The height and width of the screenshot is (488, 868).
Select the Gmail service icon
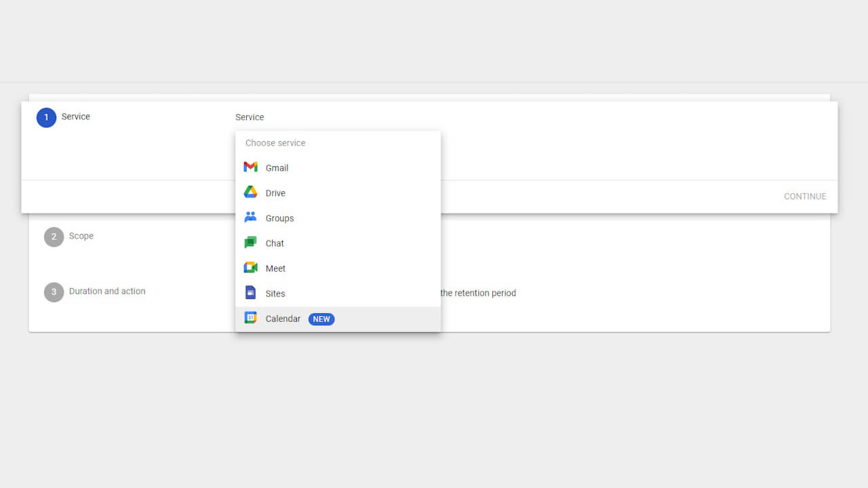point(251,167)
